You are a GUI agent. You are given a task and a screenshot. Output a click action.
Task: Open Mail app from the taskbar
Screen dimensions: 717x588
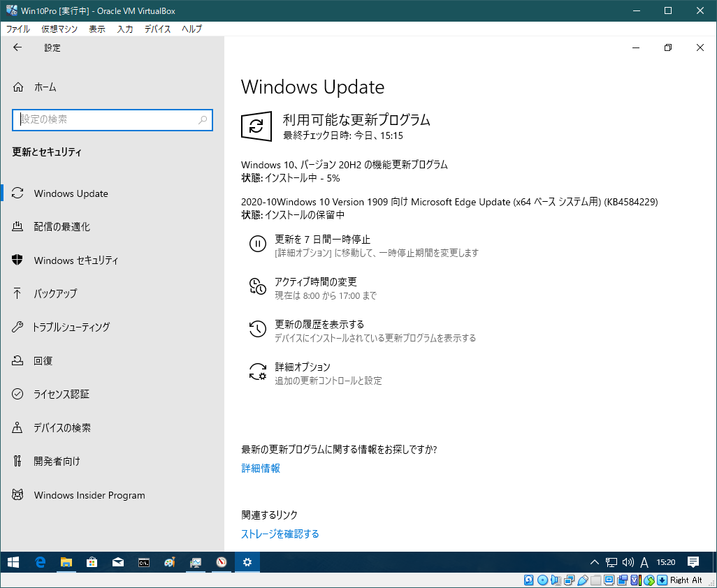click(118, 562)
